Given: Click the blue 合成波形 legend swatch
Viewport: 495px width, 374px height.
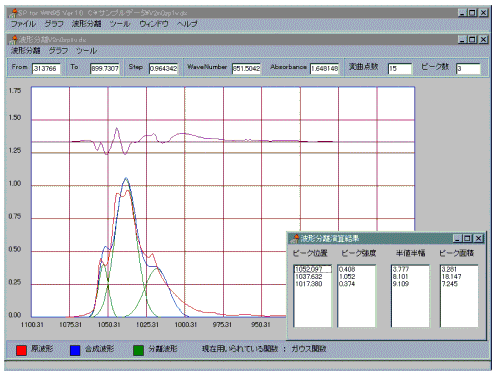Looking at the screenshot, I should 75,350.
